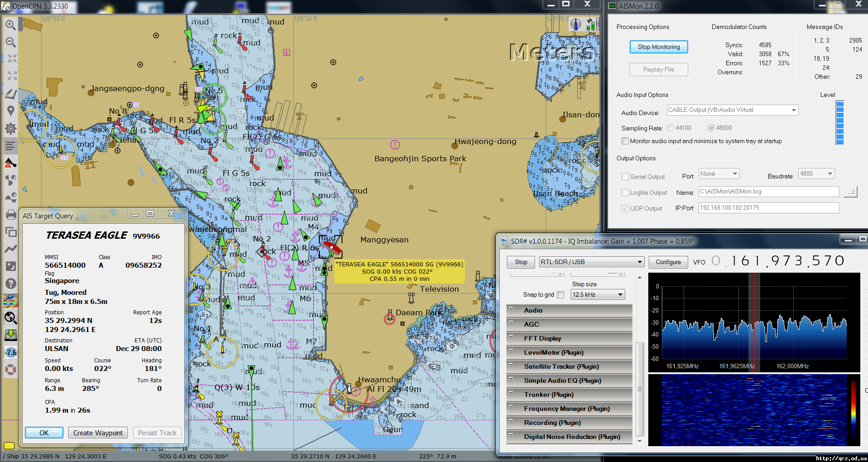Viewport: 868px width, 462px height.
Task: Select the 44100 sampling rate radio button
Action: click(x=670, y=128)
